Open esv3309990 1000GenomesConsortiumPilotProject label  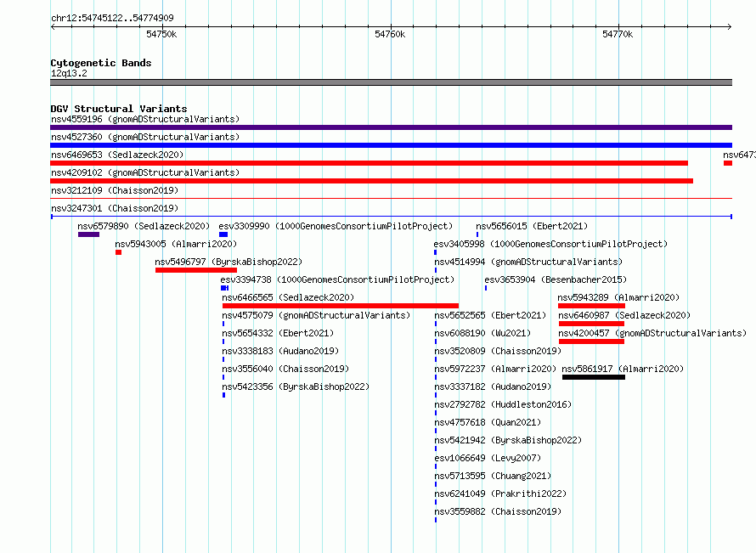(x=336, y=226)
